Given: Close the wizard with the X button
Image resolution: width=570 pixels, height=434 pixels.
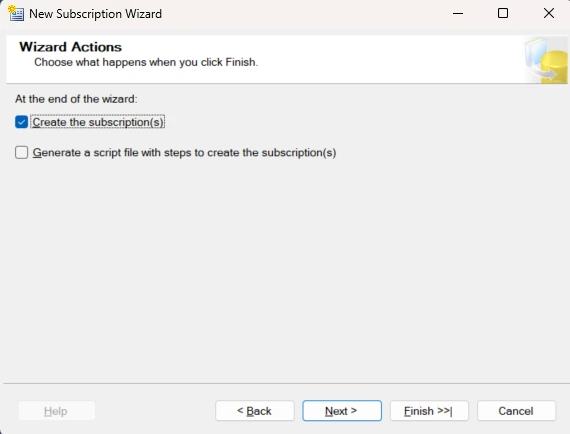Looking at the screenshot, I should pyautogui.click(x=549, y=13).
